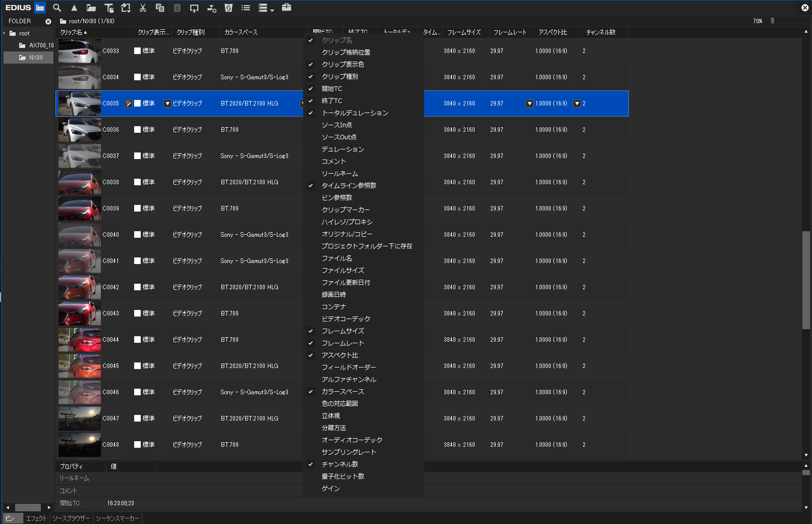
Task: Toggle the folder view button beside EDIUS logo
Action: click(40, 8)
